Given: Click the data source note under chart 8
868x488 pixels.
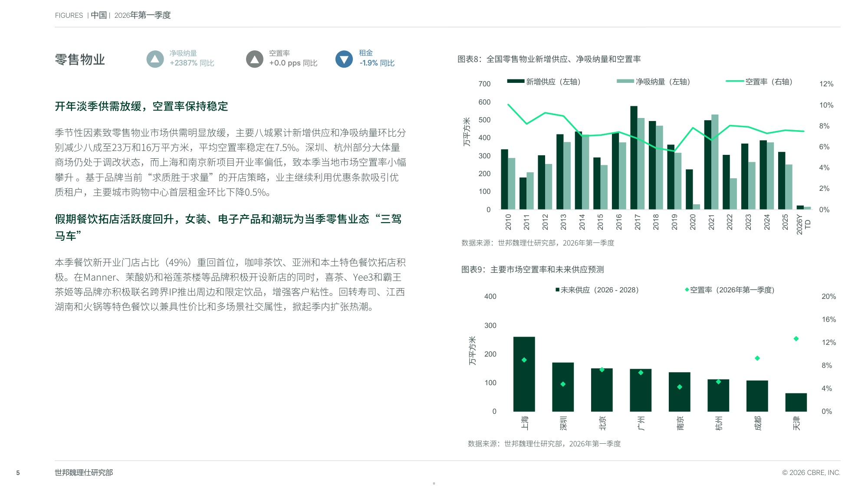Looking at the screenshot, I should point(538,243).
